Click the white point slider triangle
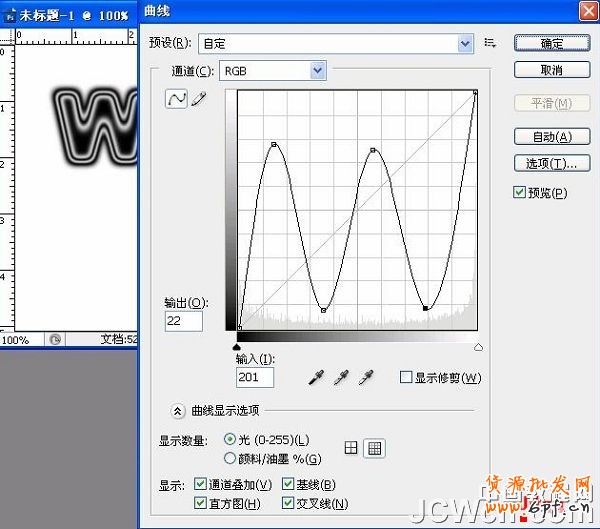The image size is (600, 529). click(x=477, y=346)
